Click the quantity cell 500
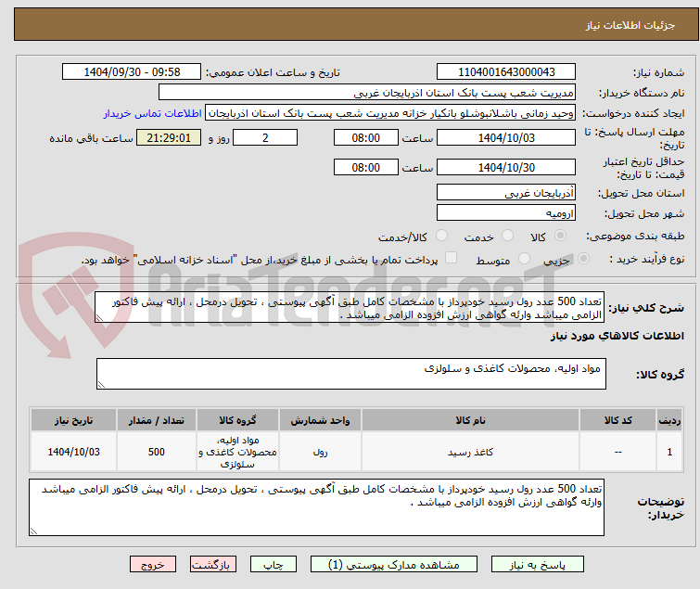This screenshot has height=589, width=700. click(x=157, y=452)
